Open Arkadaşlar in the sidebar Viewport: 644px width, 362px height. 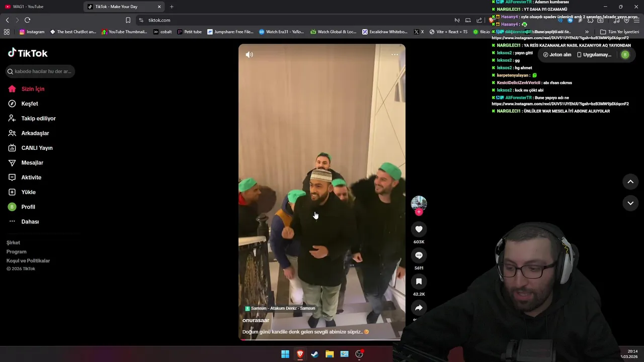28,133
